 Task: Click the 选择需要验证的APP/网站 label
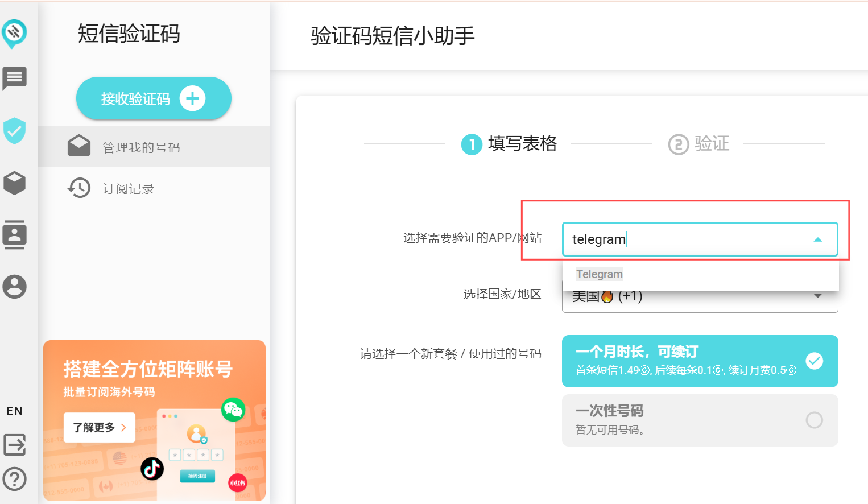pyautogui.click(x=472, y=238)
